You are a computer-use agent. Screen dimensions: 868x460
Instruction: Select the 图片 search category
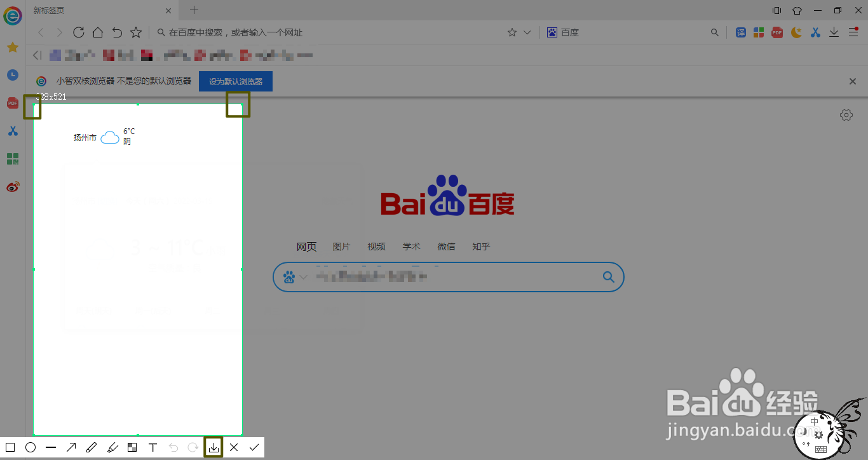[341, 247]
